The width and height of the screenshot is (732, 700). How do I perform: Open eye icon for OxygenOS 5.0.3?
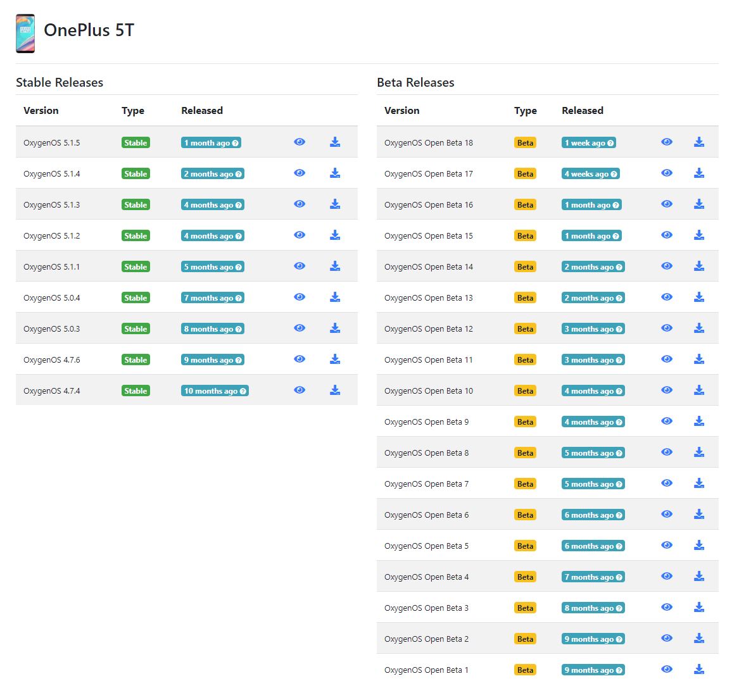(300, 328)
